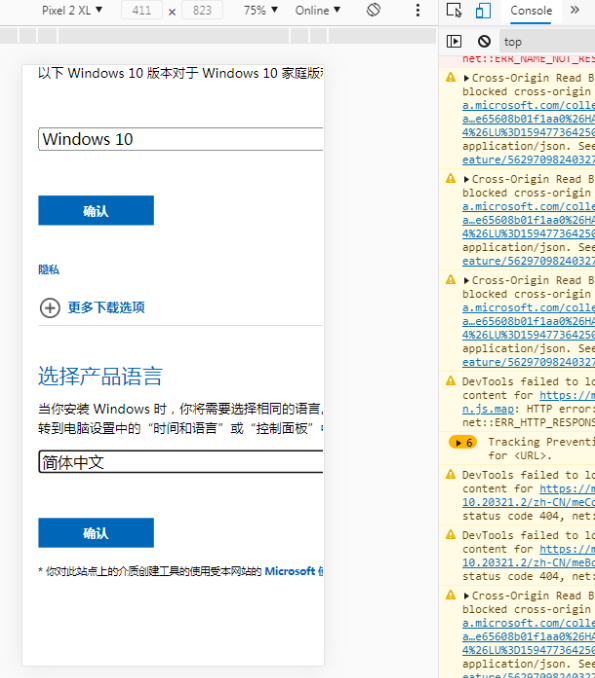The width and height of the screenshot is (595, 678).
Task: Show more DevTools tabs chevron
Action: [x=574, y=10]
